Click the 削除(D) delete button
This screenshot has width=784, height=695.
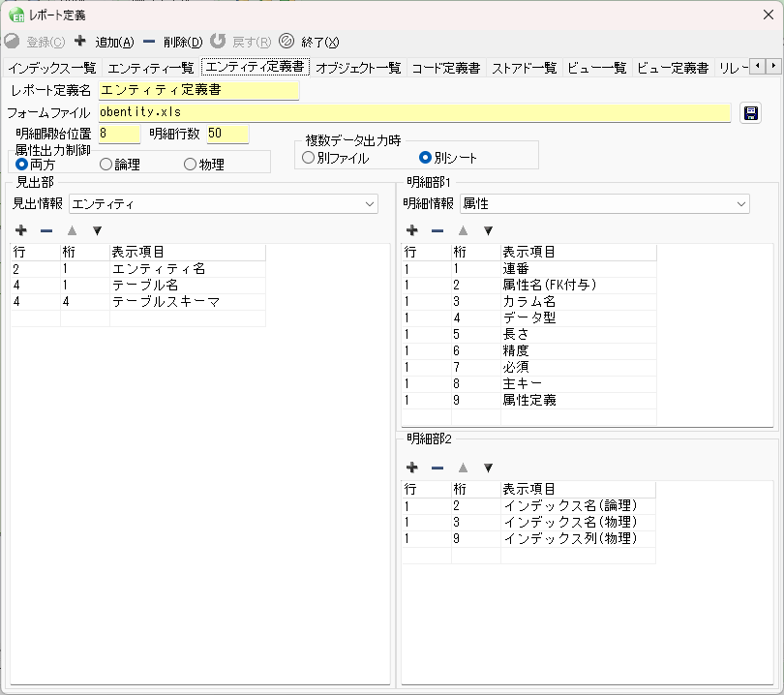pyautogui.click(x=172, y=42)
